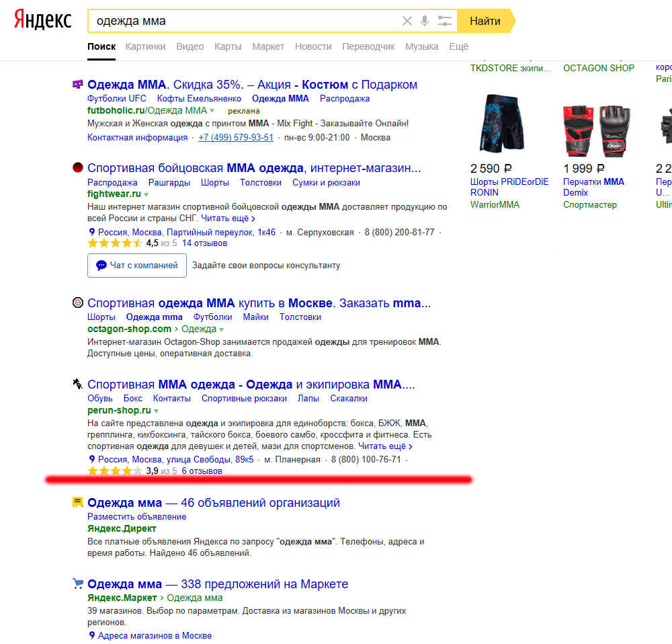Click the Кофты Емельяненко sitelink

click(199, 98)
